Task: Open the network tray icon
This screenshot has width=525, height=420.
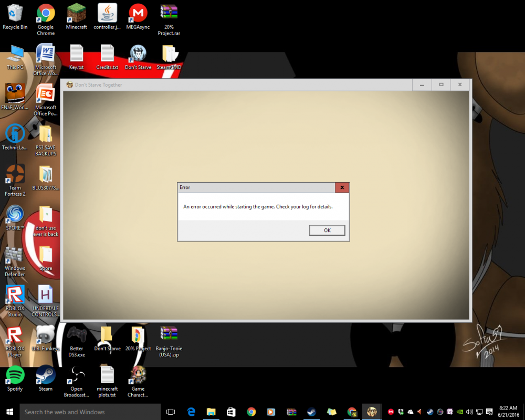Action: [x=479, y=412]
